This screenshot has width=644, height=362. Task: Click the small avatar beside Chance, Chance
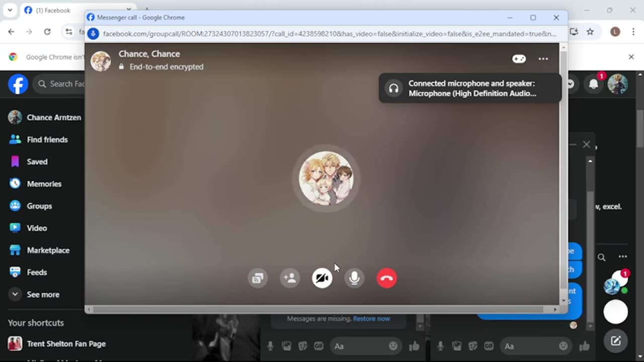tap(101, 61)
